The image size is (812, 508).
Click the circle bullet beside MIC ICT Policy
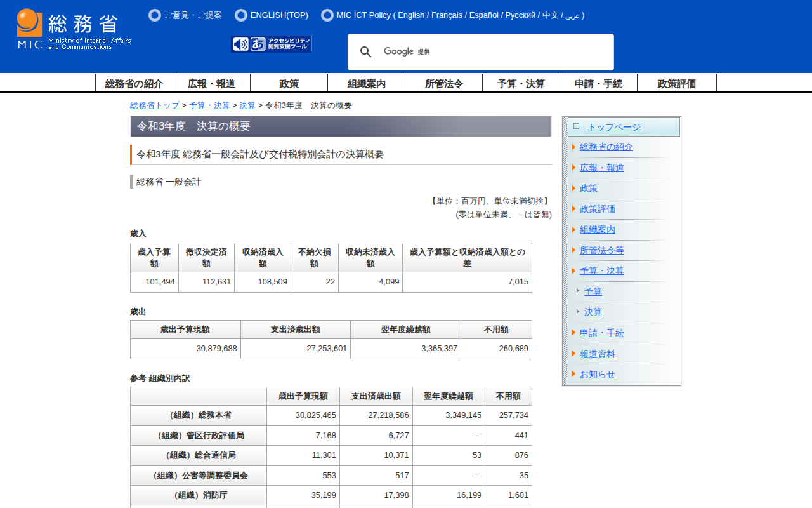click(x=327, y=15)
